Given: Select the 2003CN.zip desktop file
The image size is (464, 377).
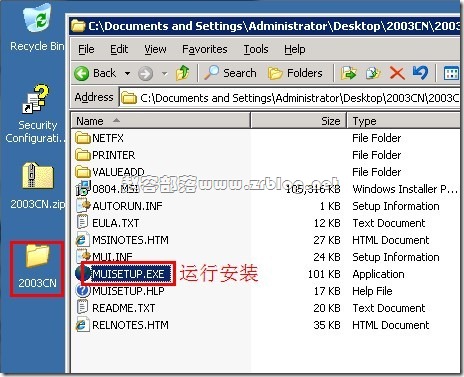Looking at the screenshot, I should 37,186.
